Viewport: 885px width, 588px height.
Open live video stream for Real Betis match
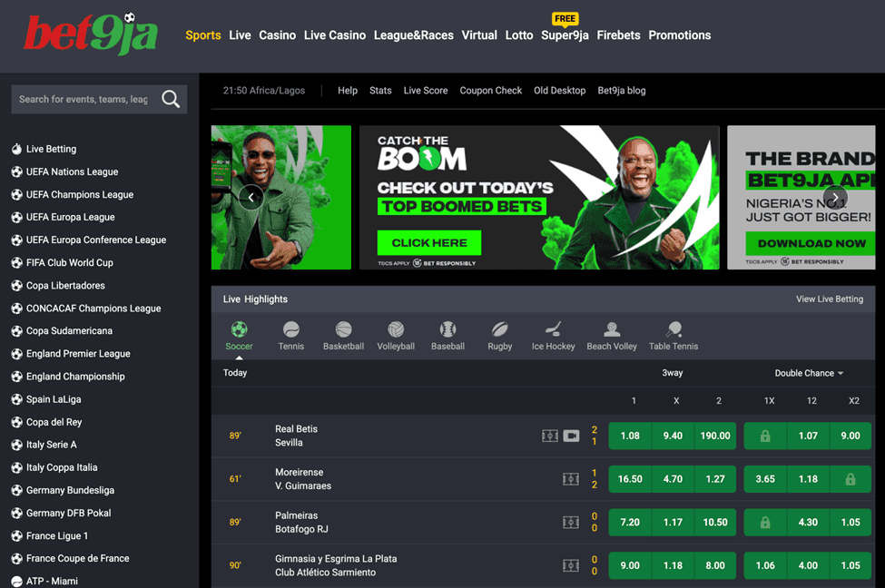tap(571, 436)
